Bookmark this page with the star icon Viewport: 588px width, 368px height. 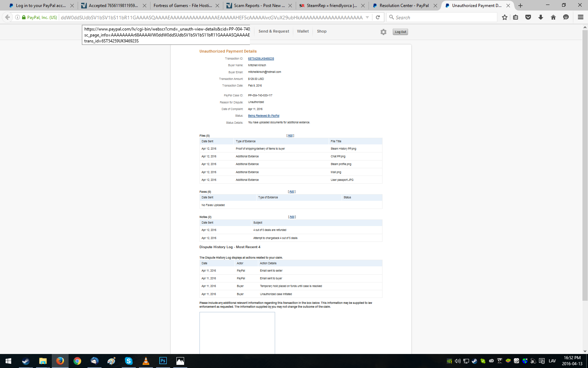point(504,17)
